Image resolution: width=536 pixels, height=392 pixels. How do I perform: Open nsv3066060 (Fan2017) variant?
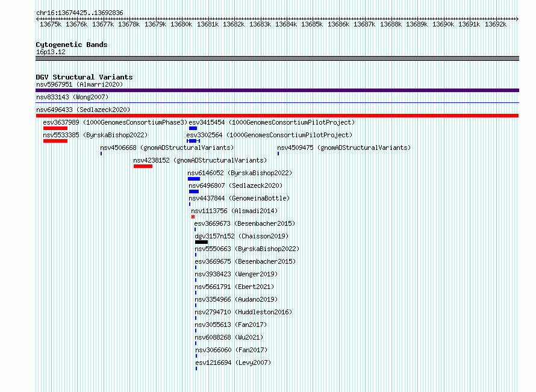[x=231, y=350]
